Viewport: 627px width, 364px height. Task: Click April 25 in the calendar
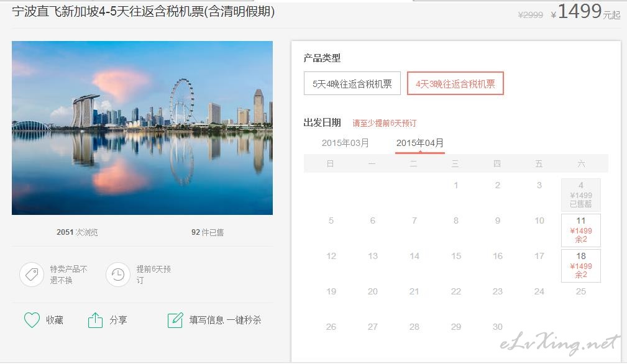point(581,291)
